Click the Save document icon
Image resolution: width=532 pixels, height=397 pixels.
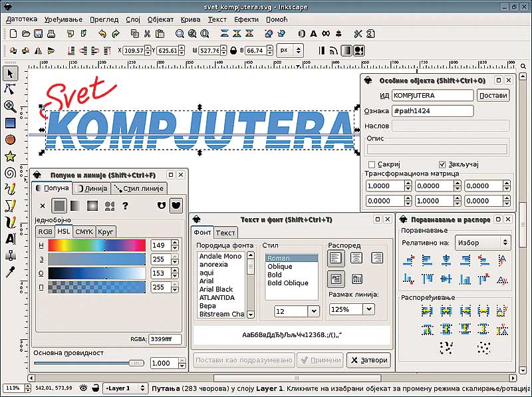click(x=39, y=33)
